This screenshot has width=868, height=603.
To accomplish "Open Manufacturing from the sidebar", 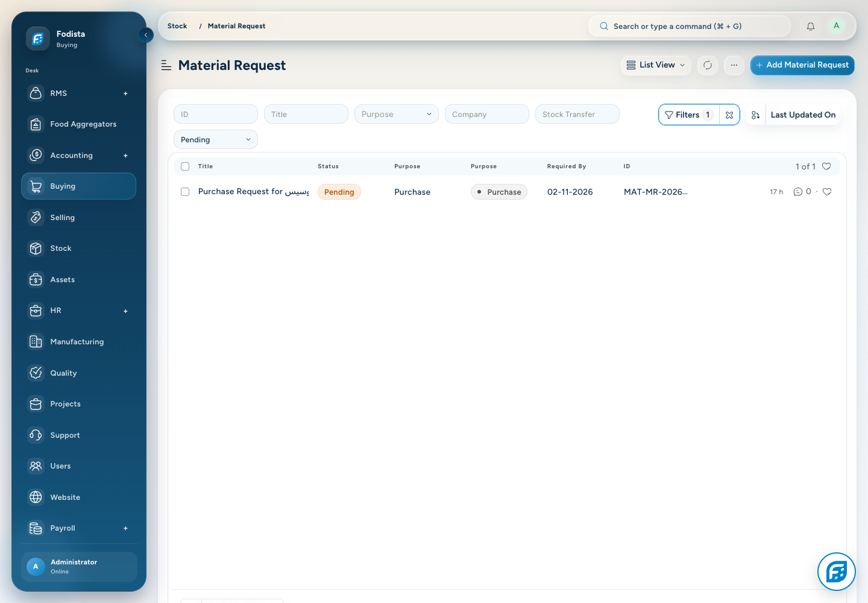I will (x=78, y=342).
